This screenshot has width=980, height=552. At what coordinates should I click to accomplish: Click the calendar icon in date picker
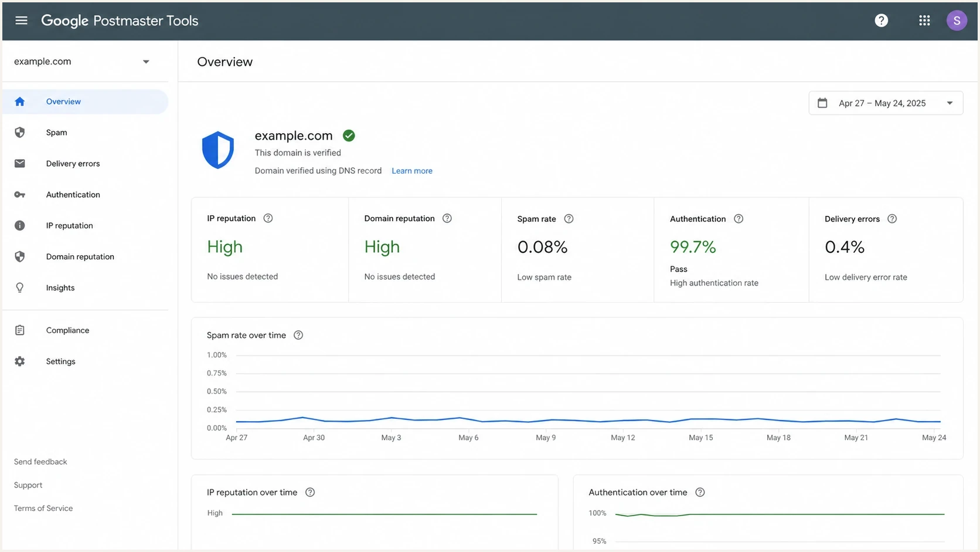pos(822,103)
